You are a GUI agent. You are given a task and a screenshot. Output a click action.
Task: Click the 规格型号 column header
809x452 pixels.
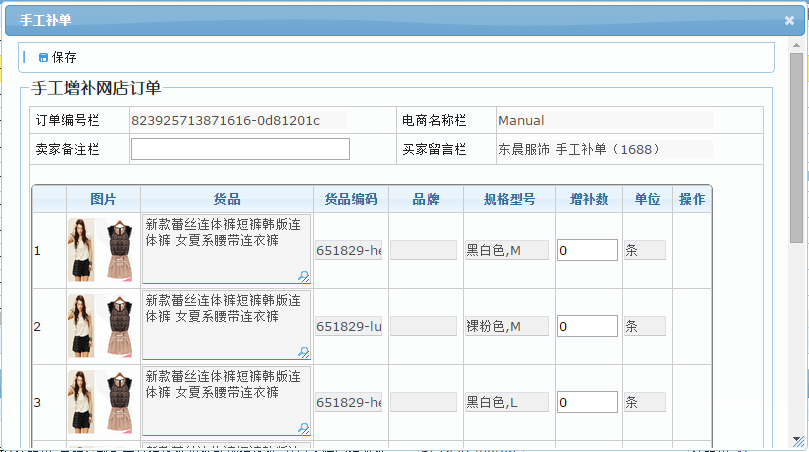tap(509, 199)
